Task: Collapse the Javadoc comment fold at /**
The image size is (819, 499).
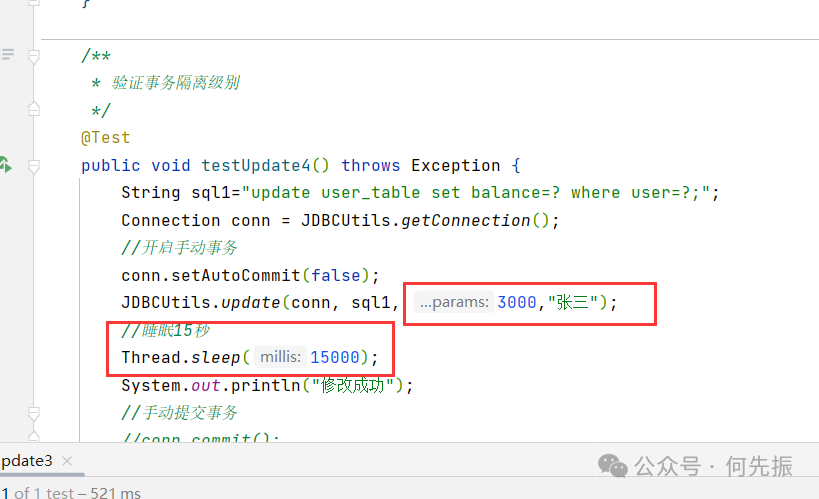Action: coord(34,56)
